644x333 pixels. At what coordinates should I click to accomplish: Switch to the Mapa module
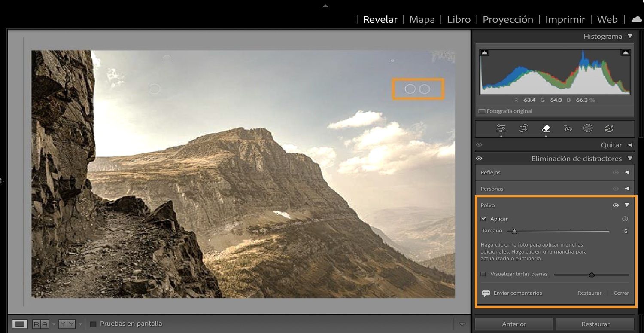click(422, 19)
